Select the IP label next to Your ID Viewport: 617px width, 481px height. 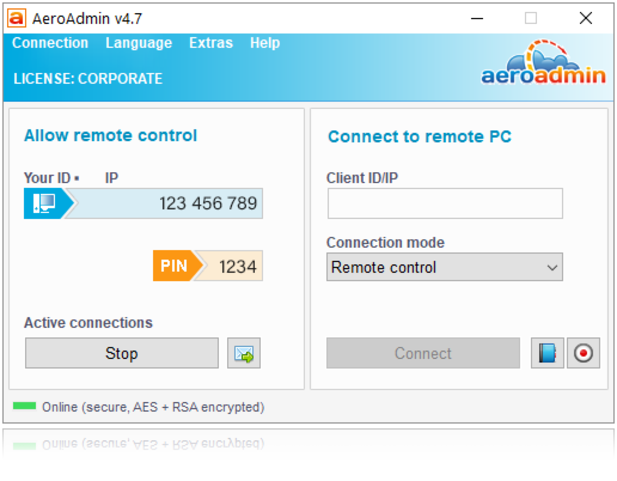[111, 178]
